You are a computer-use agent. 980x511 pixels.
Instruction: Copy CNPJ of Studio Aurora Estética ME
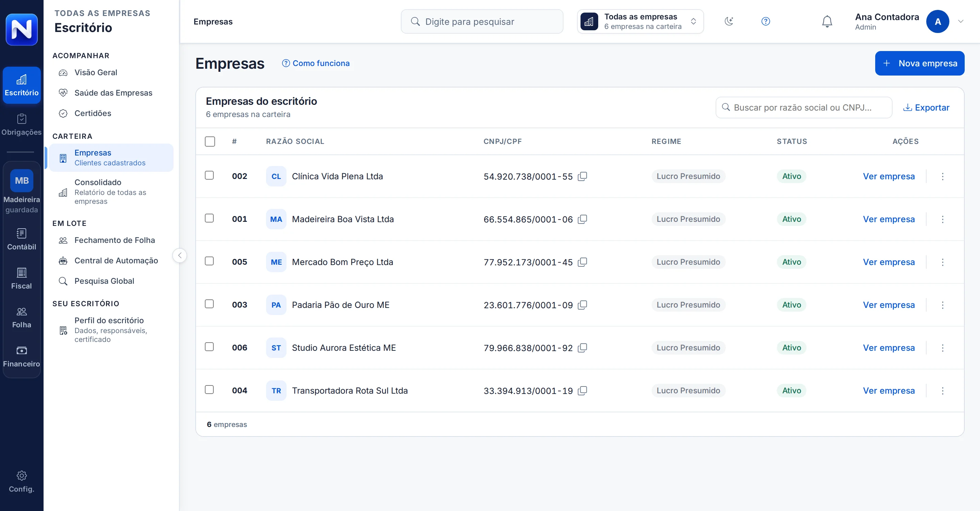[583, 348]
